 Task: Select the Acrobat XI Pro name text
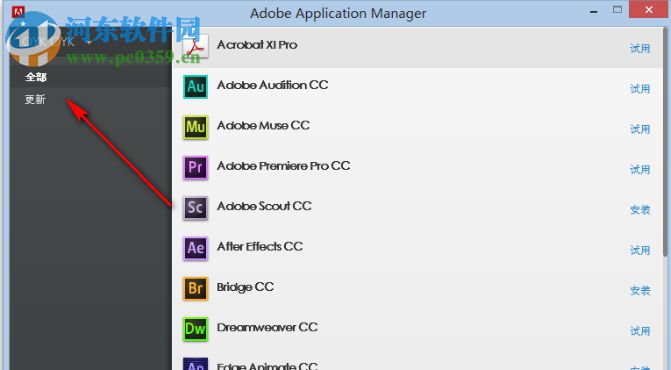[x=257, y=45]
